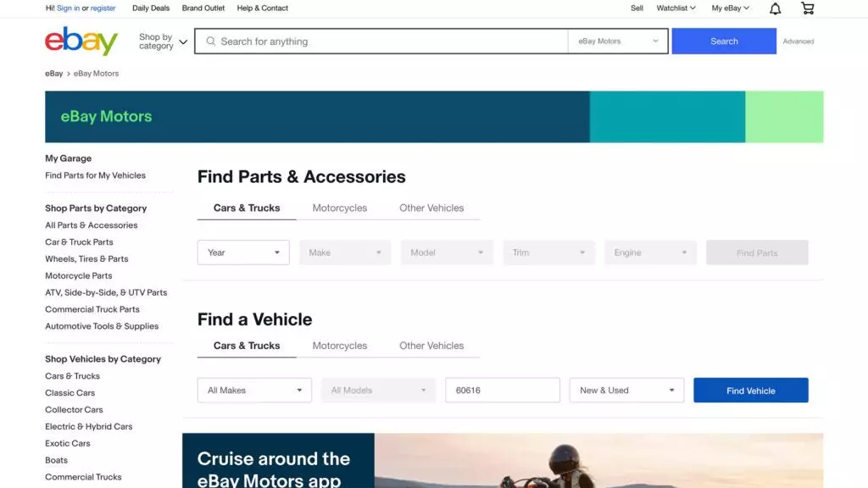Click the register link
This screenshot has width=868, height=488.
pyautogui.click(x=103, y=8)
